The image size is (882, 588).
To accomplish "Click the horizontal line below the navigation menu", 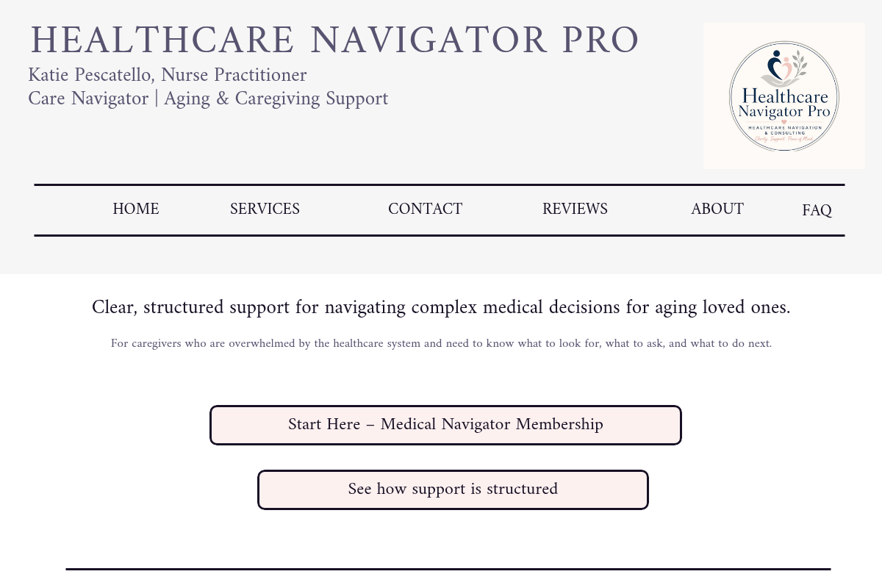I will click(x=440, y=235).
